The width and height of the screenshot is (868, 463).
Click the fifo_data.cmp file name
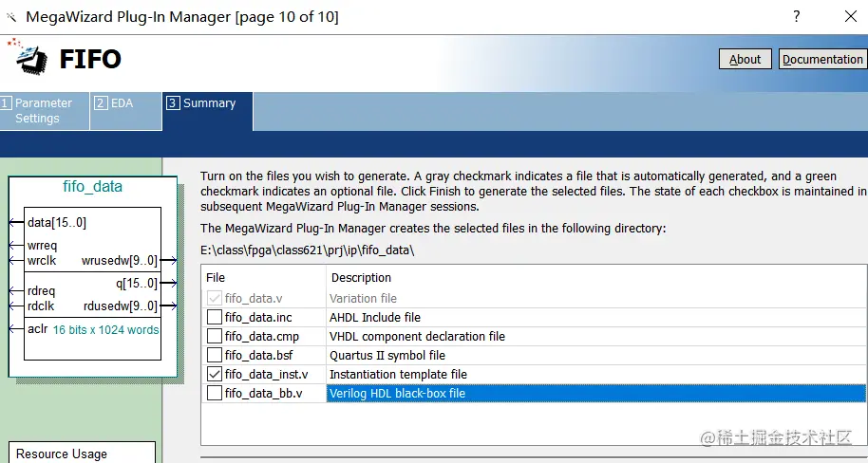[262, 336]
